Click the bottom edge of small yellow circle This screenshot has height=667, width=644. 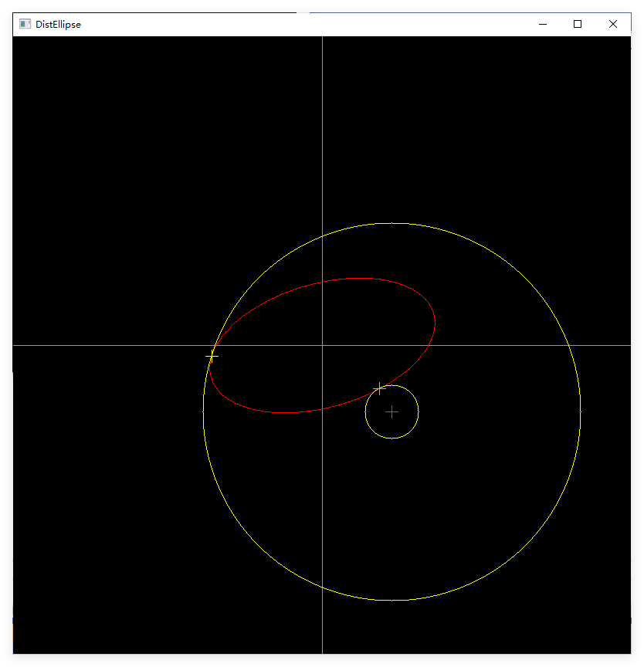pyautogui.click(x=391, y=438)
